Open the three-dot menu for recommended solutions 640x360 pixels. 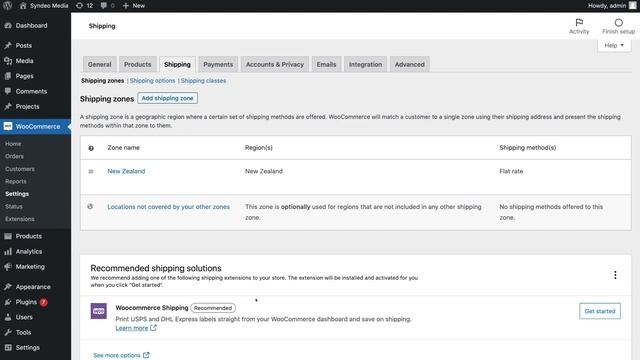pos(615,275)
